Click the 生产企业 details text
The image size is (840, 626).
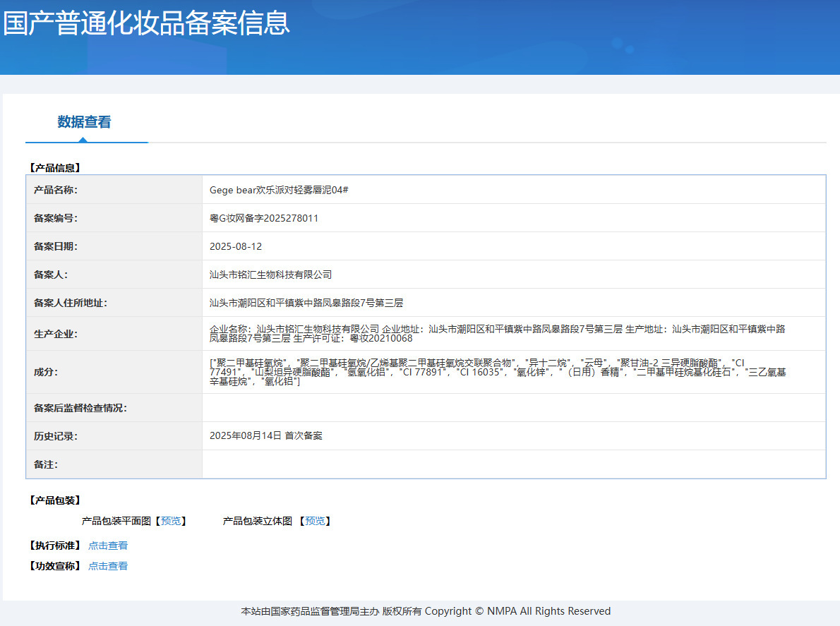click(497, 334)
